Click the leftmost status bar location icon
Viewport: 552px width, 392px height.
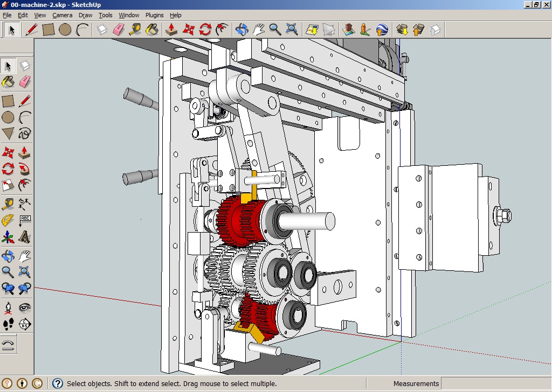(x=7, y=383)
